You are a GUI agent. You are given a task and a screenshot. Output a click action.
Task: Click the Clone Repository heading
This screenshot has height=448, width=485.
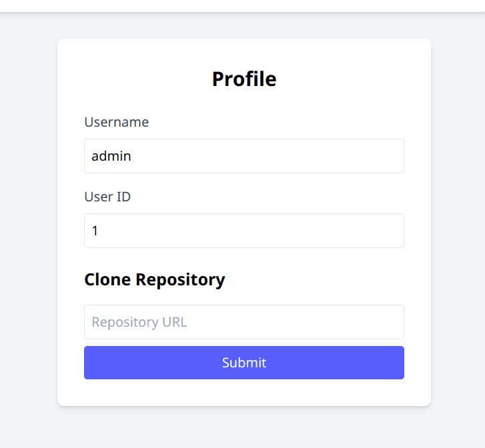coord(154,279)
